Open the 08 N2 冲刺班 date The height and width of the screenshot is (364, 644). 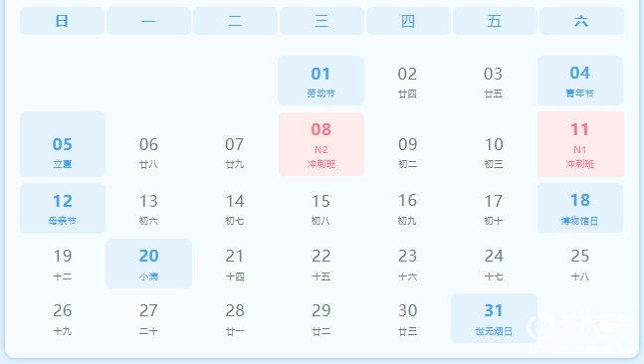click(322, 144)
